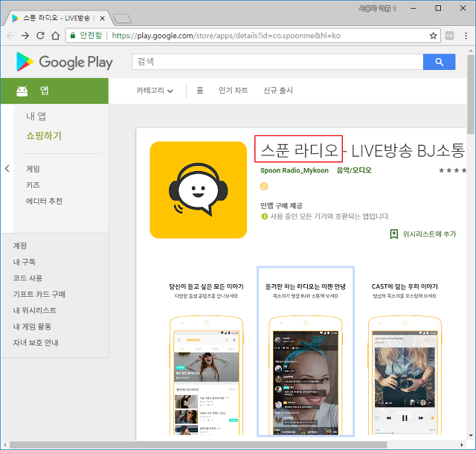This screenshot has height=450, width=476.
Task: Click the blue search magnifier button
Action: (x=439, y=62)
